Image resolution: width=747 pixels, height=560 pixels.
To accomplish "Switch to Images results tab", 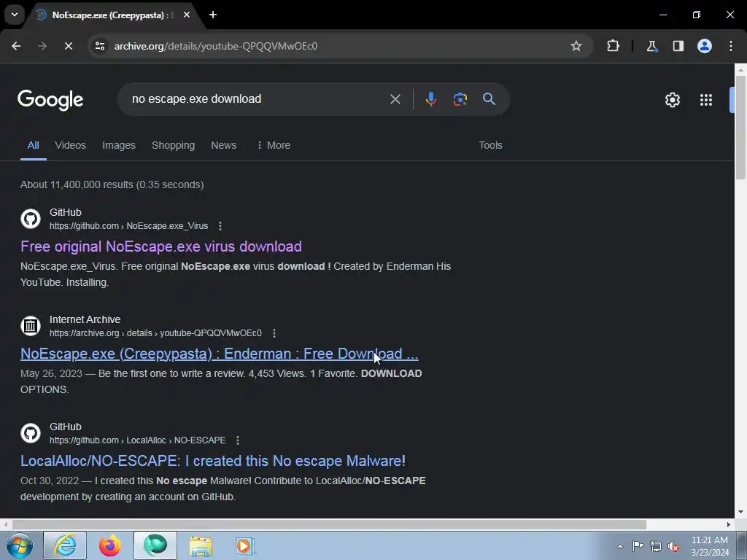I will [119, 145].
